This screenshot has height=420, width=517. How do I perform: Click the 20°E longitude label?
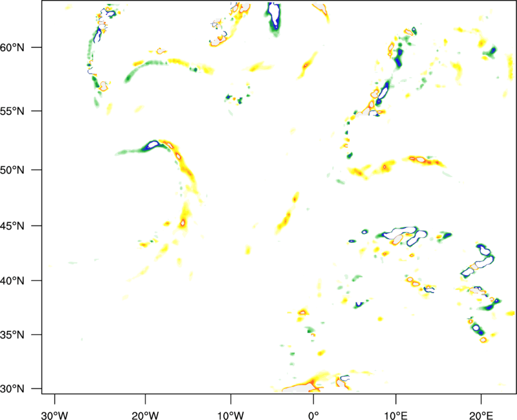(481, 415)
